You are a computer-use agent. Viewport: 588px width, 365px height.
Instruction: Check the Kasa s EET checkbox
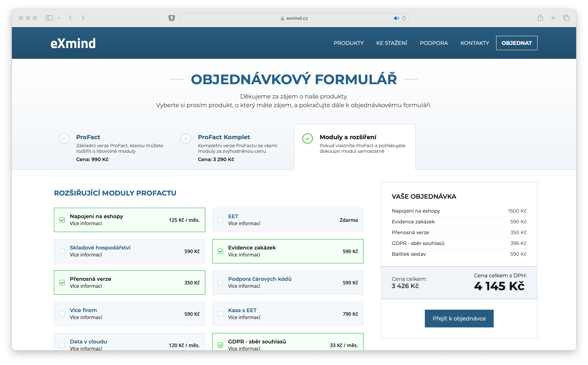(221, 314)
